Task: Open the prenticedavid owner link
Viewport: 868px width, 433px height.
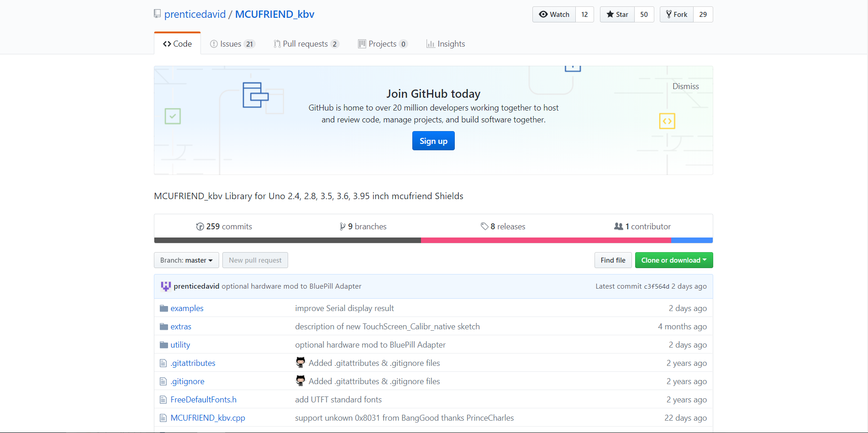Action: coord(195,14)
